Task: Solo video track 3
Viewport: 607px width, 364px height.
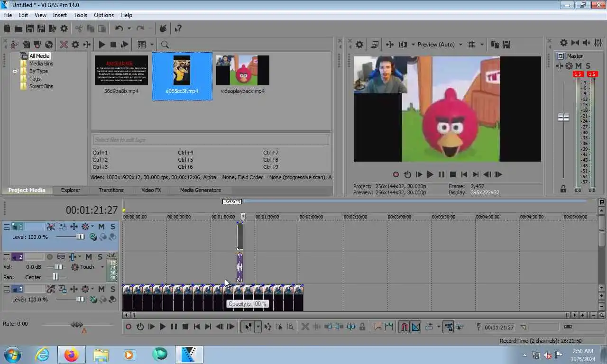Action: 112,289
